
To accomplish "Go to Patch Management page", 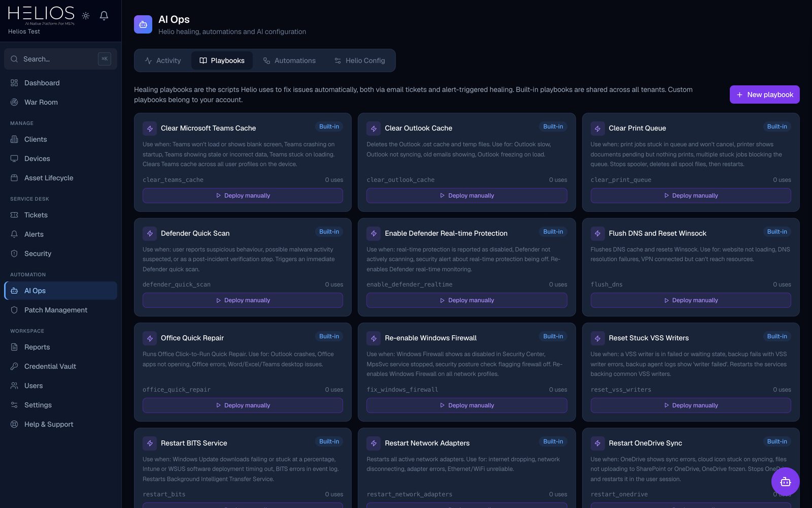I will (x=61, y=310).
